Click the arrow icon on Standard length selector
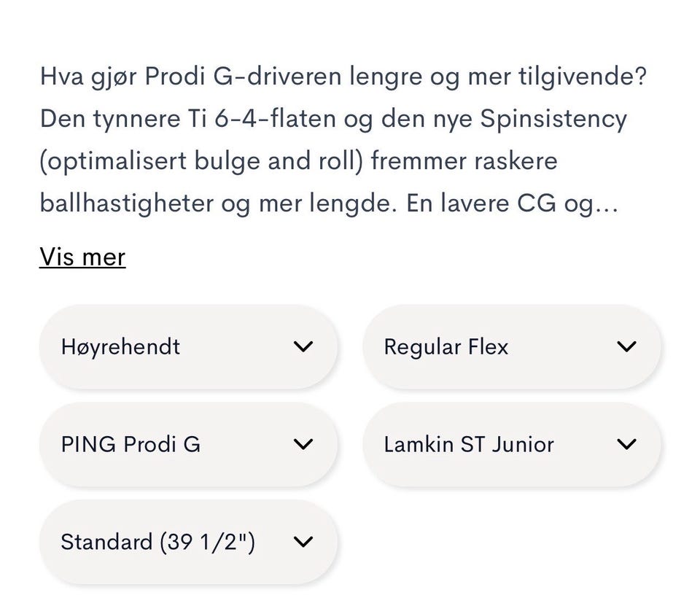The width and height of the screenshot is (700, 595). pos(303,542)
